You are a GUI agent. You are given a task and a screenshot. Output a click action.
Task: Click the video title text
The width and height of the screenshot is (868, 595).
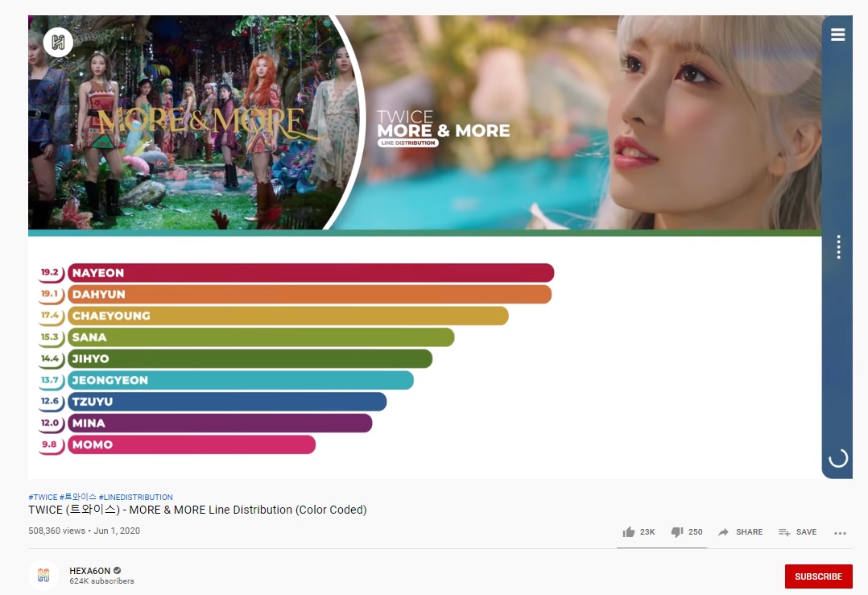(x=197, y=510)
